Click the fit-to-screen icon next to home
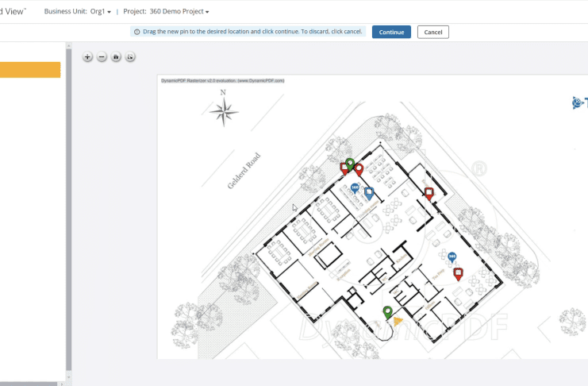This screenshot has width=588, height=386. tap(130, 57)
